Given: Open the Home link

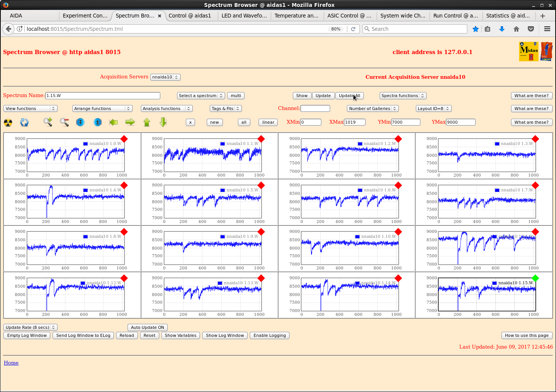Looking at the screenshot, I should (11, 363).
